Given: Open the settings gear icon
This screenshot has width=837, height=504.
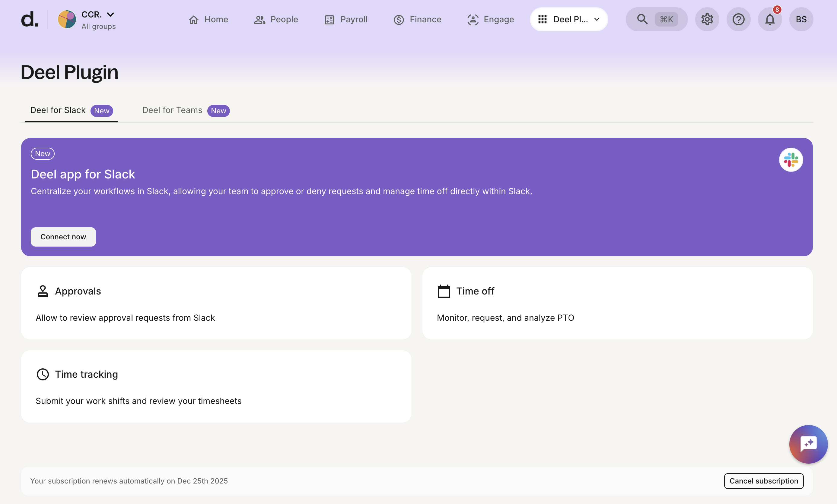Looking at the screenshot, I should 707,19.
